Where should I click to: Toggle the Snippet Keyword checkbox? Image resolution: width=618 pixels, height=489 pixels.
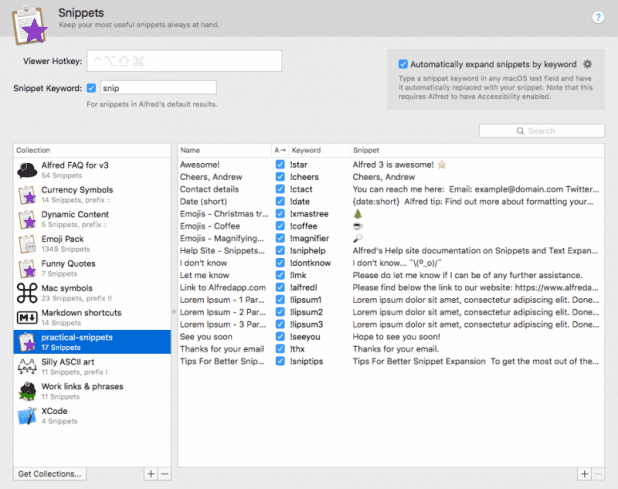pos(91,88)
